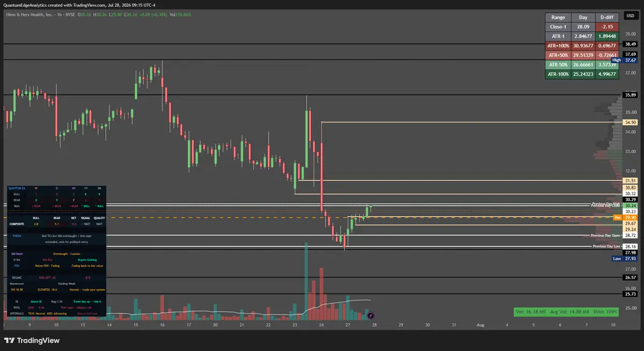This screenshot has width=644, height=351.
Task: Click the TradingView logo
Action: click(32, 340)
